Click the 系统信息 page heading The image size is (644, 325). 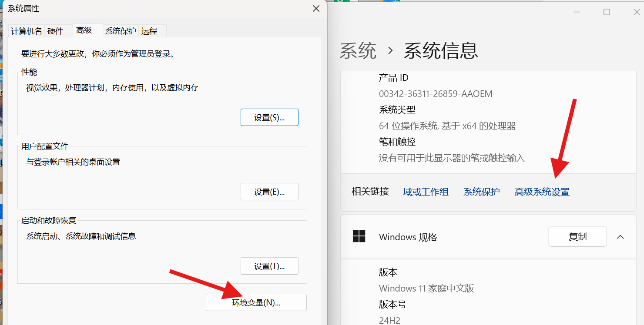(441, 51)
